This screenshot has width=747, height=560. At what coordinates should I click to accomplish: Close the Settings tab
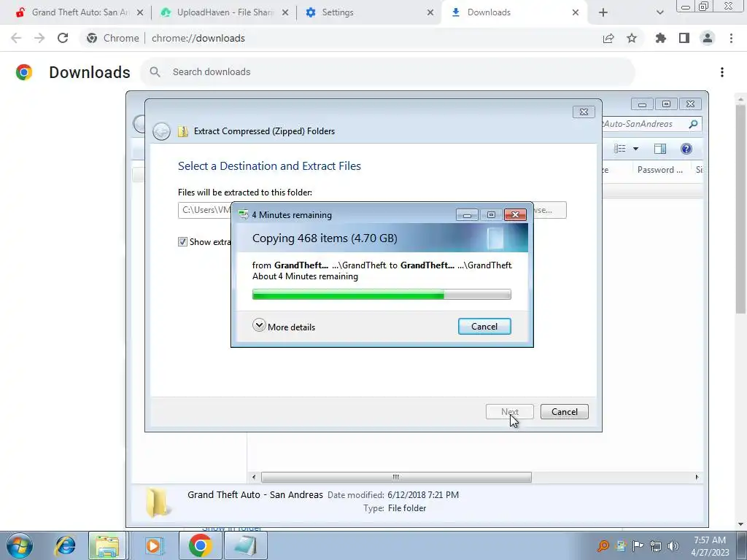tap(430, 12)
